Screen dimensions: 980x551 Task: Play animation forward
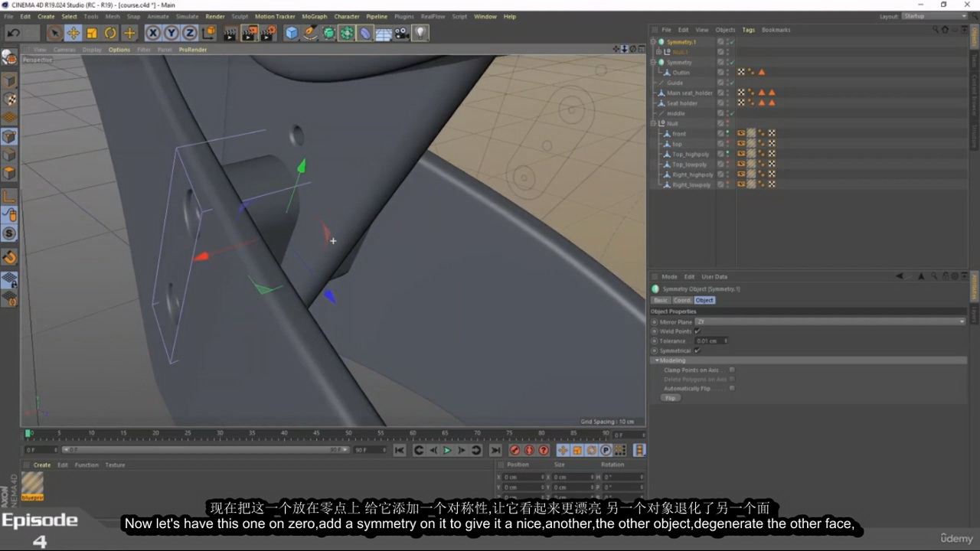[447, 451]
